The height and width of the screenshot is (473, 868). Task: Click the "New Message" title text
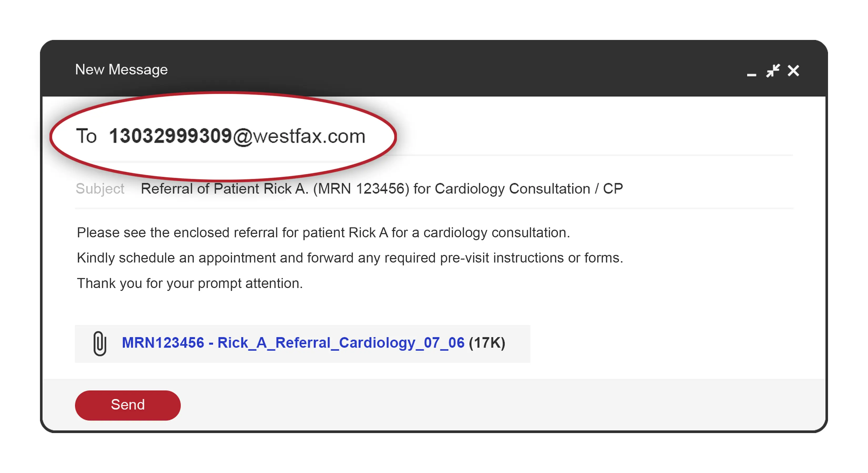pos(121,70)
